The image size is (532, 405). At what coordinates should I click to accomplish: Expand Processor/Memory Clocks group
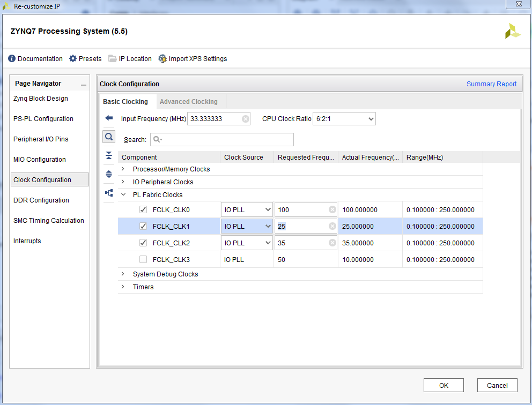point(123,169)
